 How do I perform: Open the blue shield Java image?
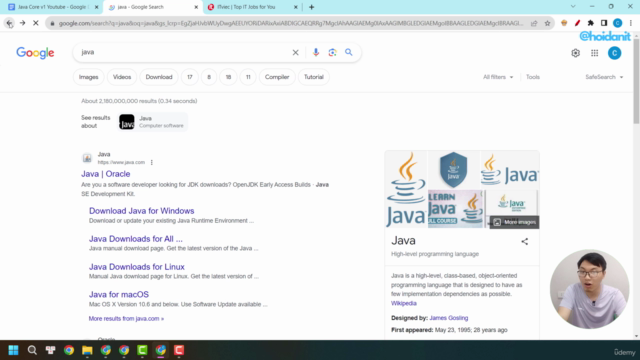[453, 169]
